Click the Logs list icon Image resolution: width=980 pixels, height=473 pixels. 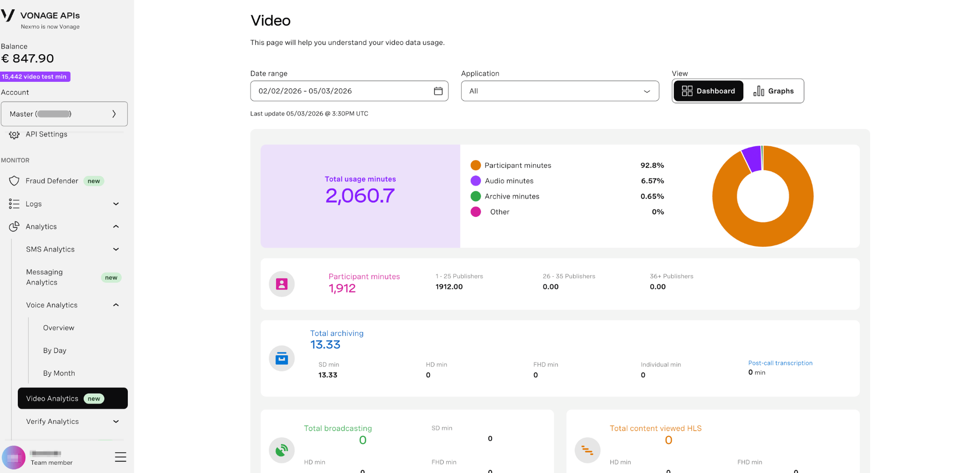click(x=14, y=204)
